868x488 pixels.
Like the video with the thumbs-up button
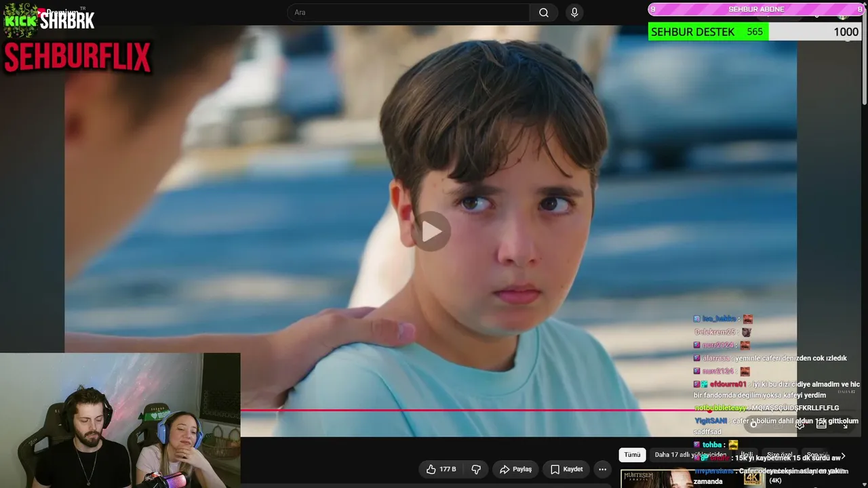pyautogui.click(x=441, y=469)
